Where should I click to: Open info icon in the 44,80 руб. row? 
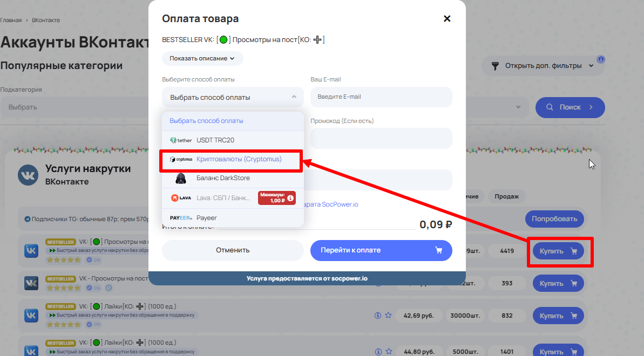point(378,352)
